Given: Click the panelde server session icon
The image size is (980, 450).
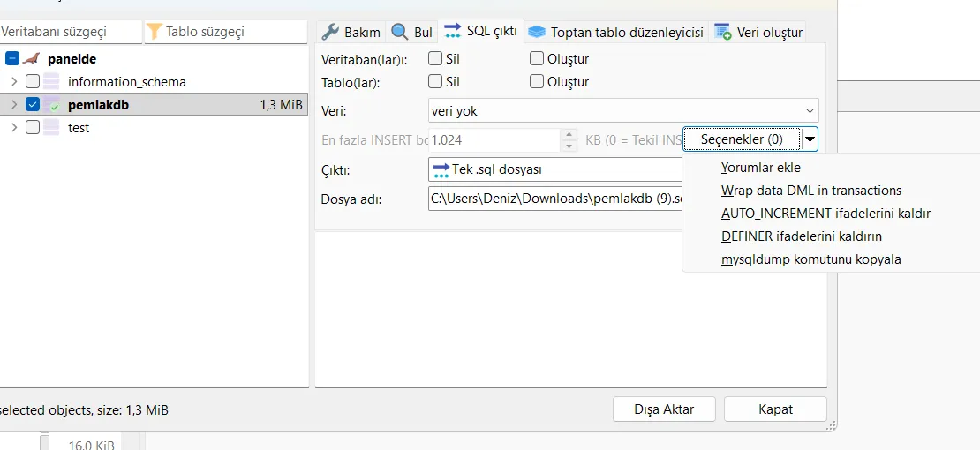Looking at the screenshot, I should [32, 59].
